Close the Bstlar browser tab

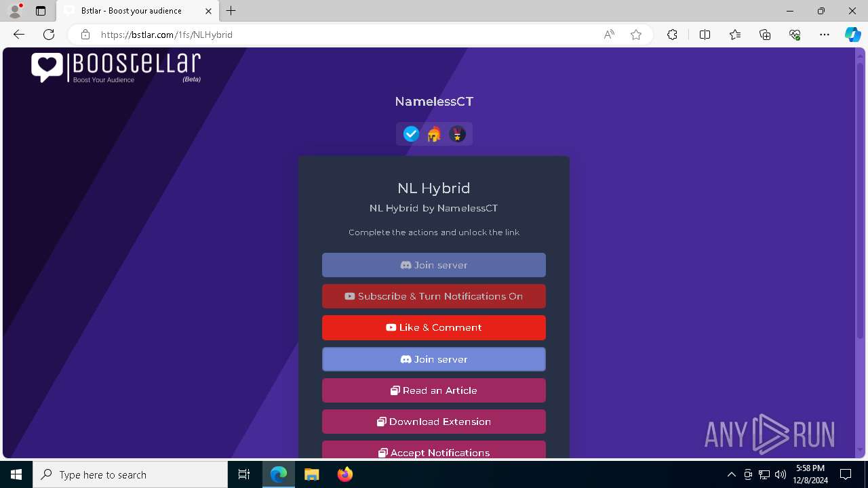click(x=208, y=11)
